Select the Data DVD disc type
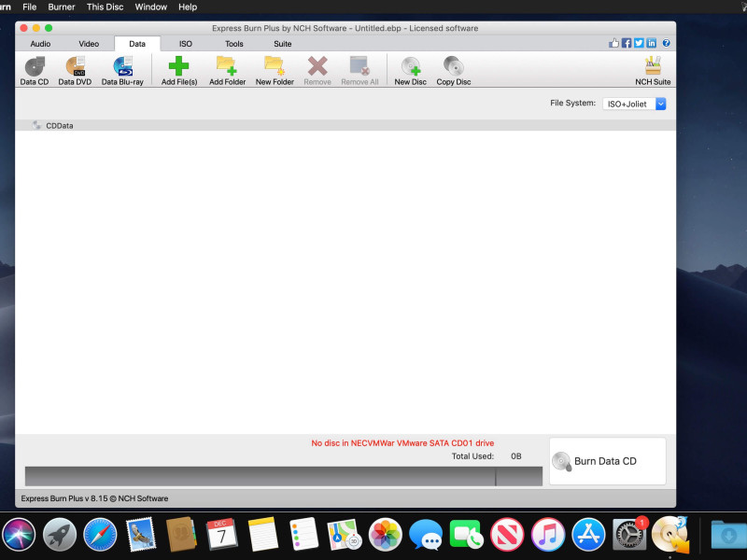Image resolution: width=747 pixels, height=560 pixels. 75,71
